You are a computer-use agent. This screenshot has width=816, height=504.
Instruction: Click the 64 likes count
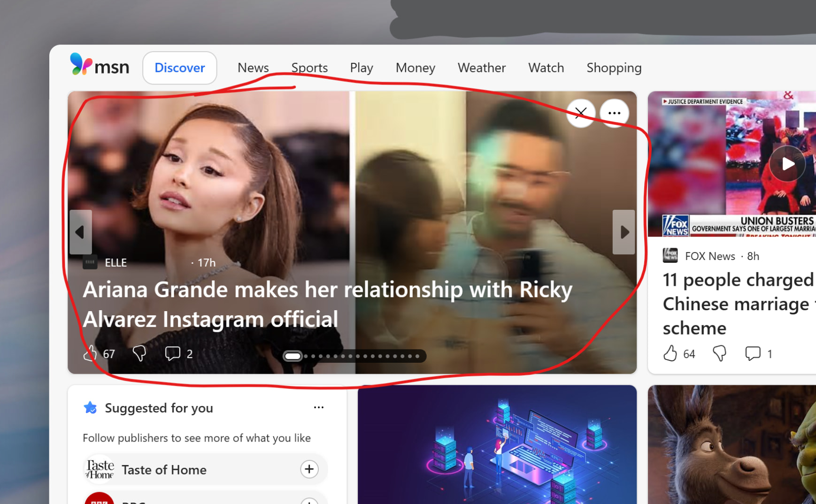point(689,354)
